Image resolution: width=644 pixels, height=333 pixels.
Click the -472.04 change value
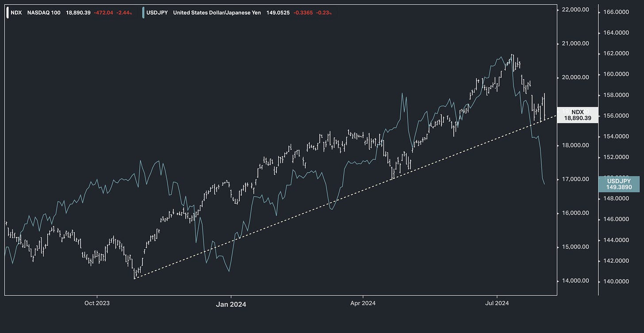pos(103,13)
